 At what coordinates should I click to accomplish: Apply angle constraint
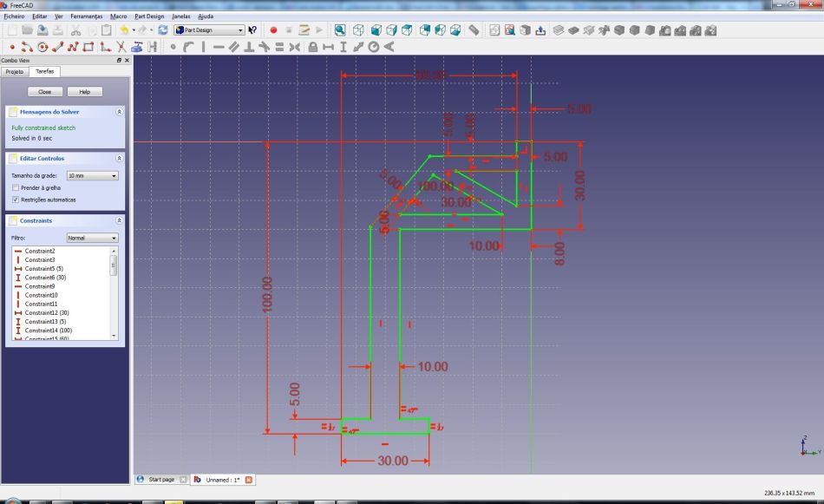click(x=389, y=47)
